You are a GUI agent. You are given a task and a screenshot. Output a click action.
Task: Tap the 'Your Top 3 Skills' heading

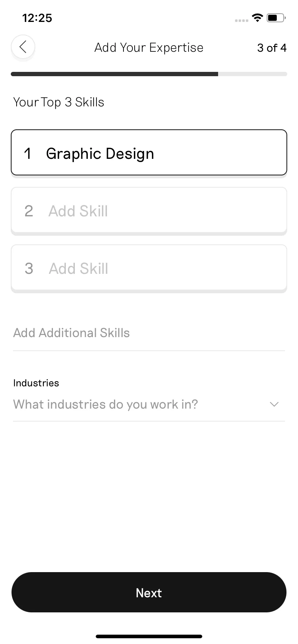pyautogui.click(x=59, y=102)
